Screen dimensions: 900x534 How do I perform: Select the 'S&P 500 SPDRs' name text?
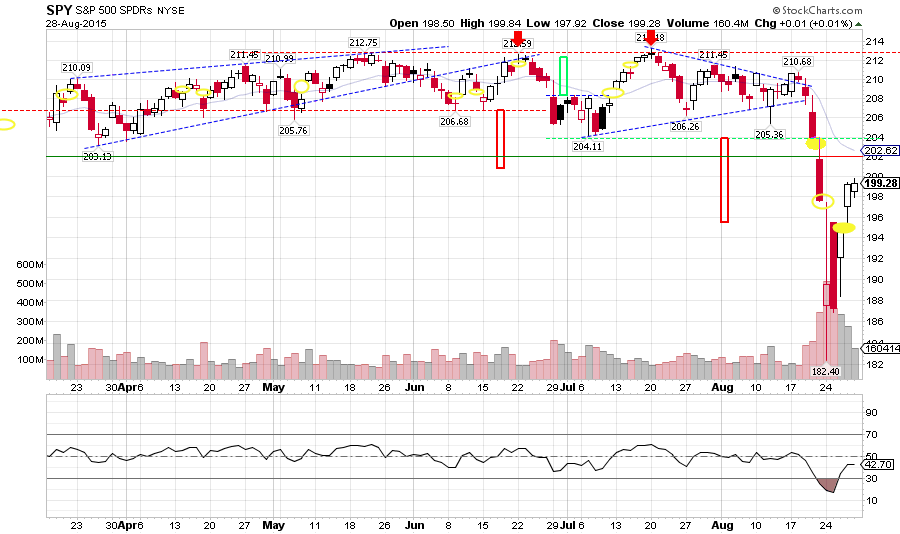[114, 11]
